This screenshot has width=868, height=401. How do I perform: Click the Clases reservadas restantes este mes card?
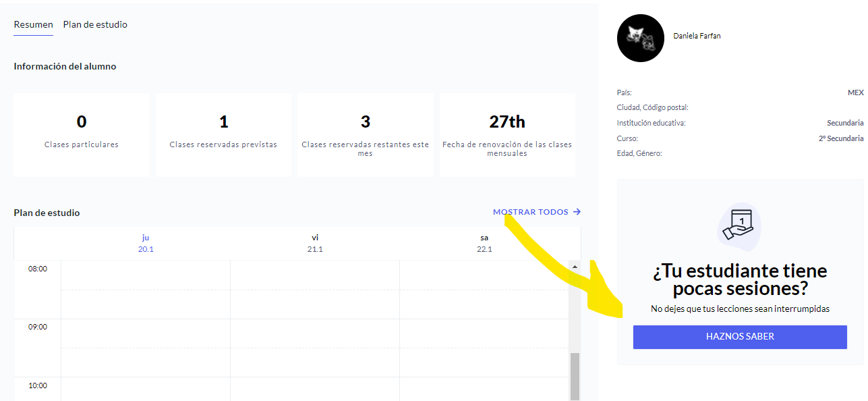pos(365,135)
